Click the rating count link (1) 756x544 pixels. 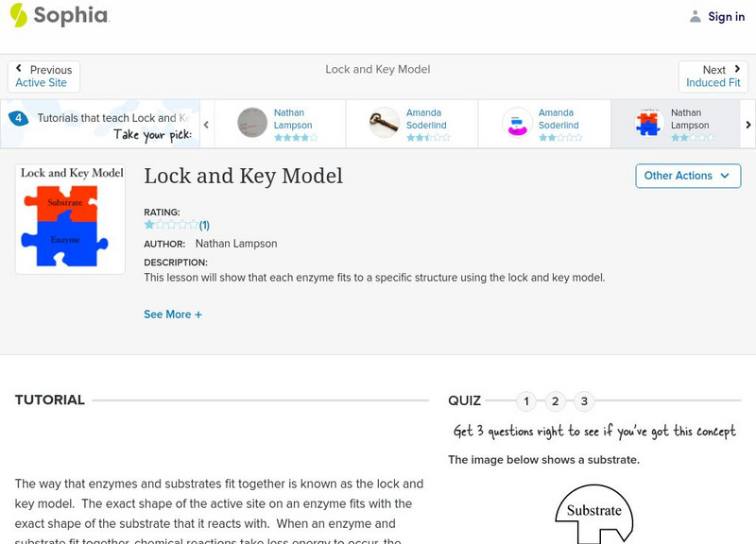coord(204,226)
